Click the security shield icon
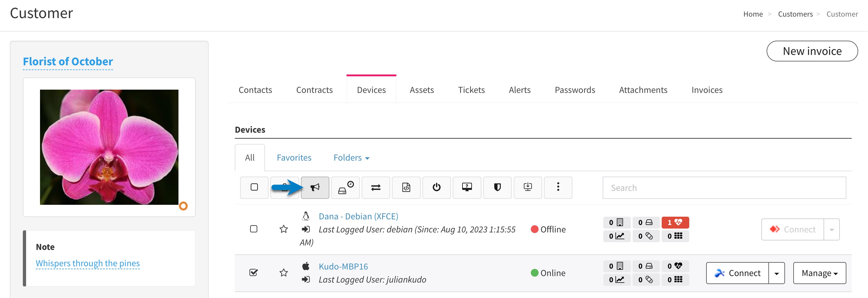 click(x=497, y=188)
